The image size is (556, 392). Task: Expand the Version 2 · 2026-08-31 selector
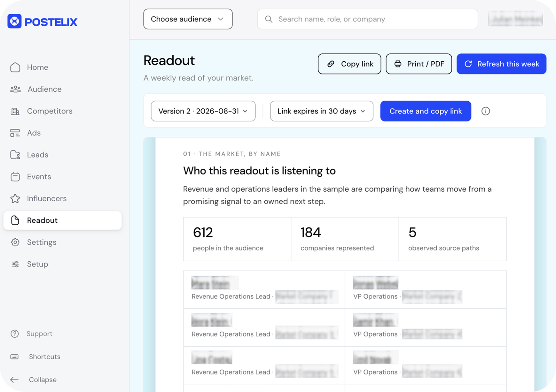click(203, 111)
